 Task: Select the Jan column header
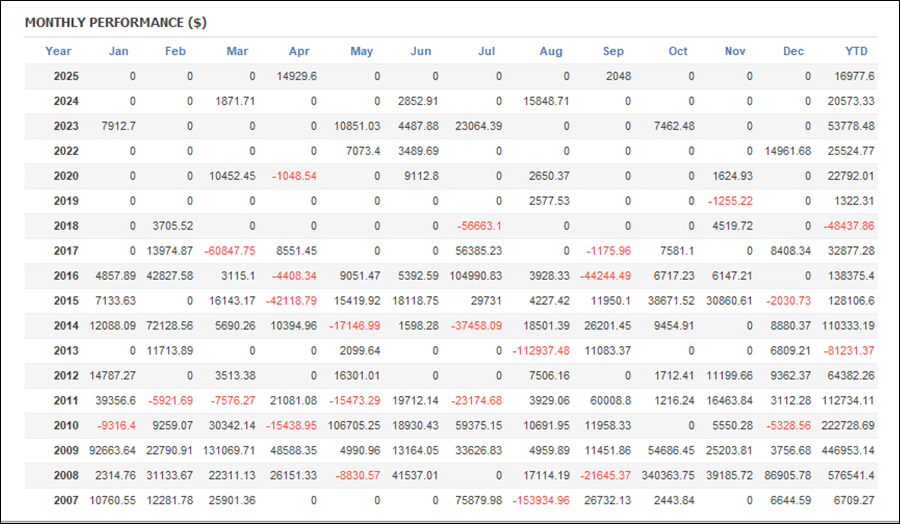(x=119, y=51)
